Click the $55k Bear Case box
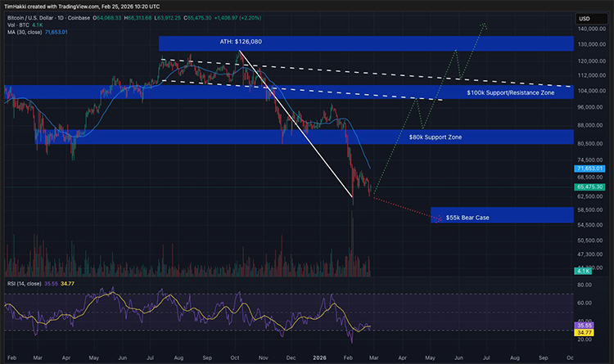Viewport: 614px width, 364px height. [499, 216]
